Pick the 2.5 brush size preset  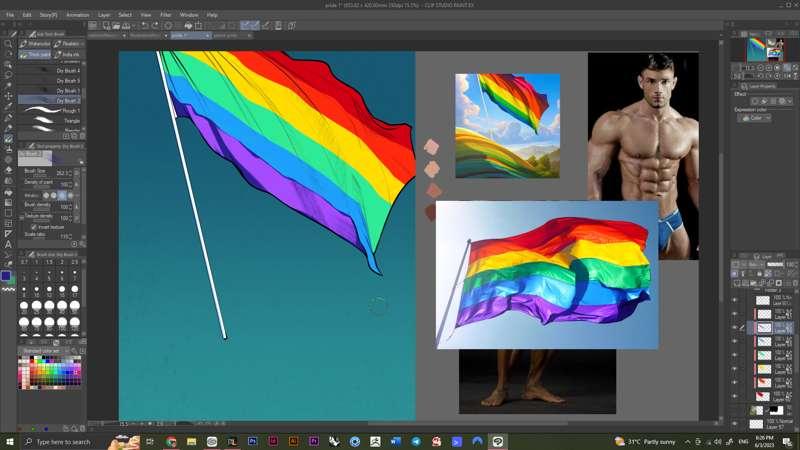pos(74,262)
